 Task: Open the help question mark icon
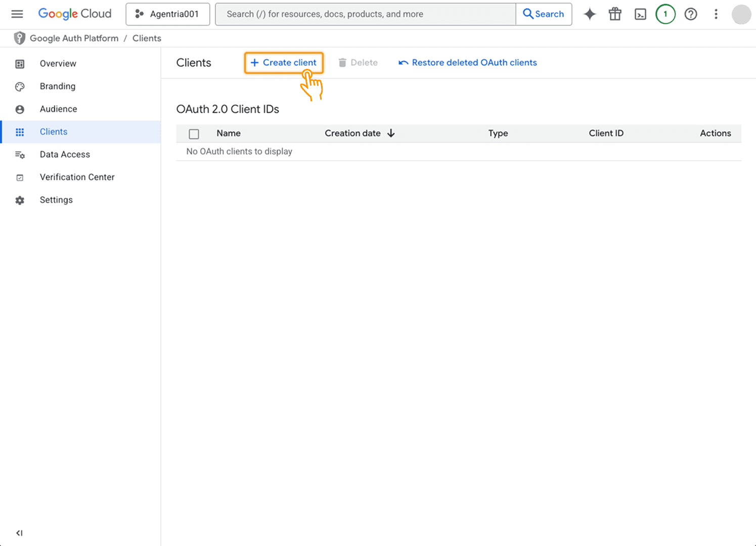[x=691, y=14]
